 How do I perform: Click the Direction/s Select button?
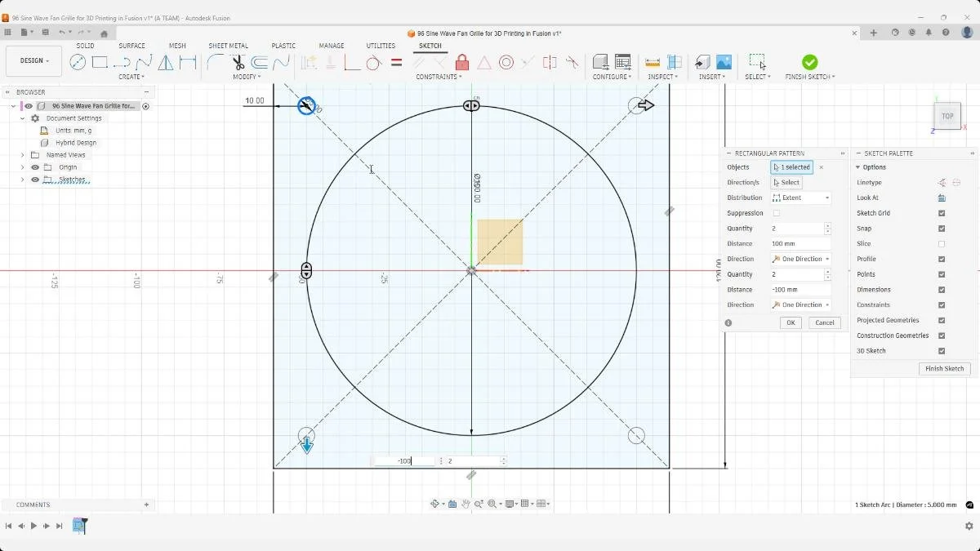click(786, 183)
